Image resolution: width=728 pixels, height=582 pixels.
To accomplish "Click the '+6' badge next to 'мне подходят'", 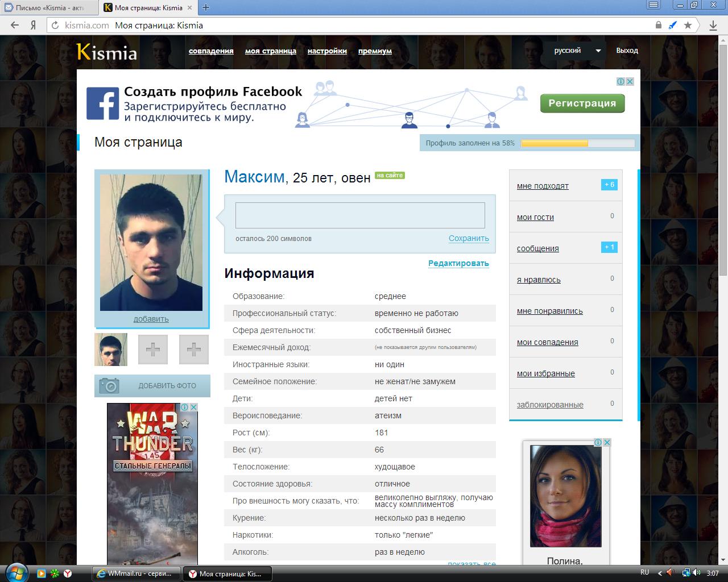I will (x=609, y=185).
